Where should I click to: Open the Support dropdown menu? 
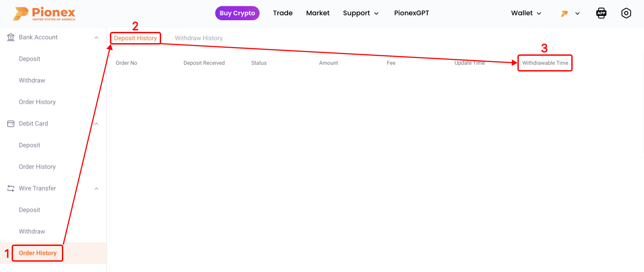click(361, 13)
